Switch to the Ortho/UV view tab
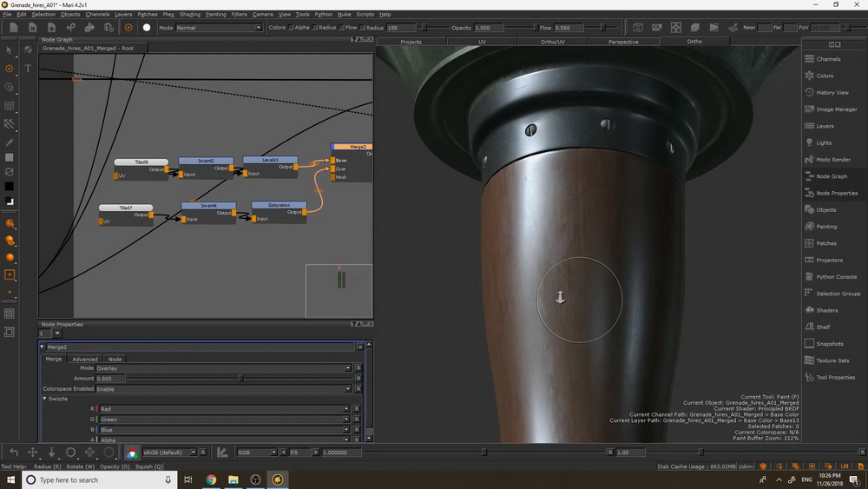 (552, 42)
